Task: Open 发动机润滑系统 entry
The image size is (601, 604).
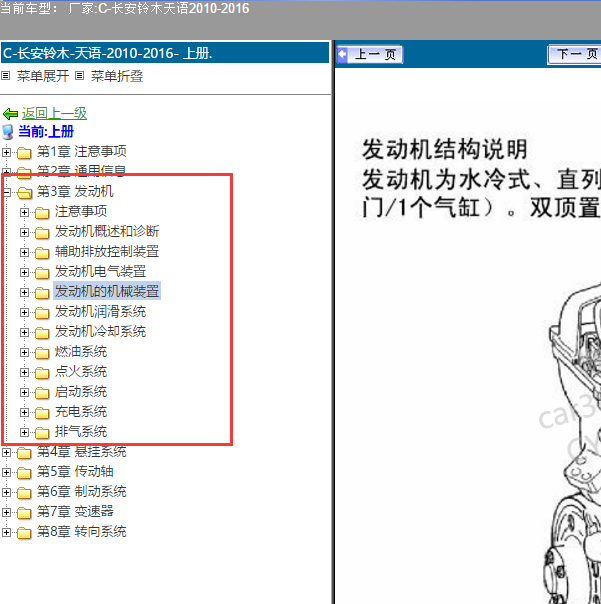Action: (100, 311)
